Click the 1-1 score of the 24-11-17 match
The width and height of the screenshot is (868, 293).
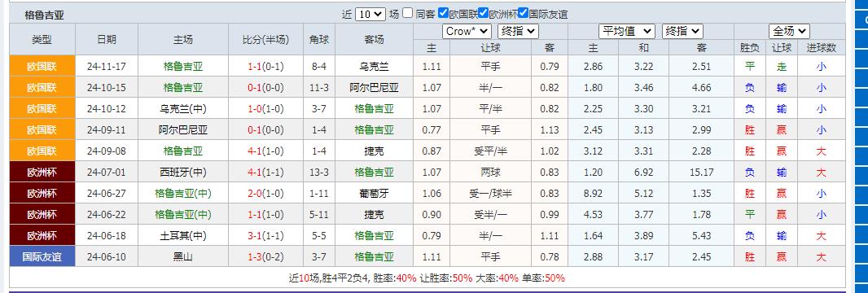click(x=255, y=67)
